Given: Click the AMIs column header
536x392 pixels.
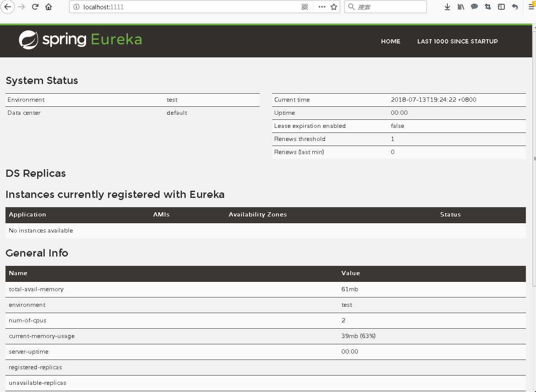Looking at the screenshot, I should coord(161,215).
